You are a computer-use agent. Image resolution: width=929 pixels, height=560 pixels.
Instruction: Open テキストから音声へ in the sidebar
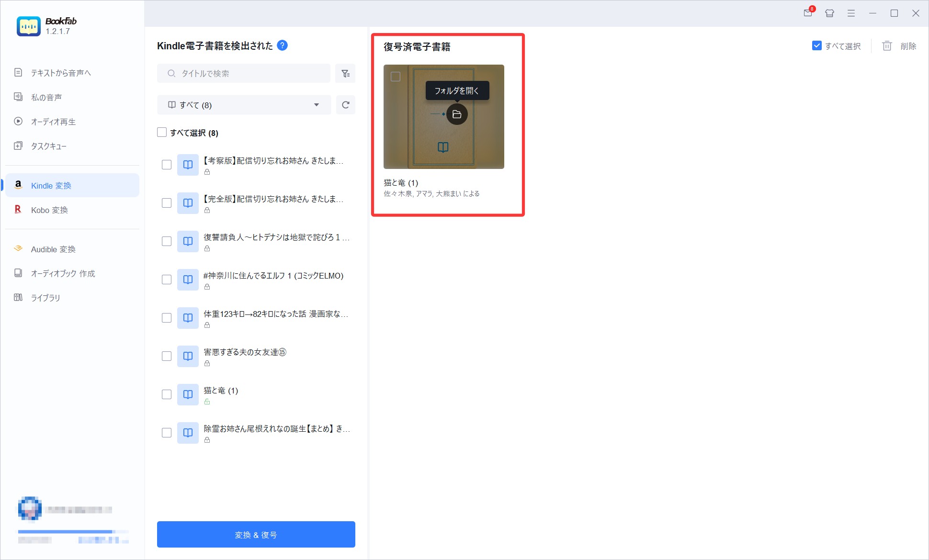(61, 73)
